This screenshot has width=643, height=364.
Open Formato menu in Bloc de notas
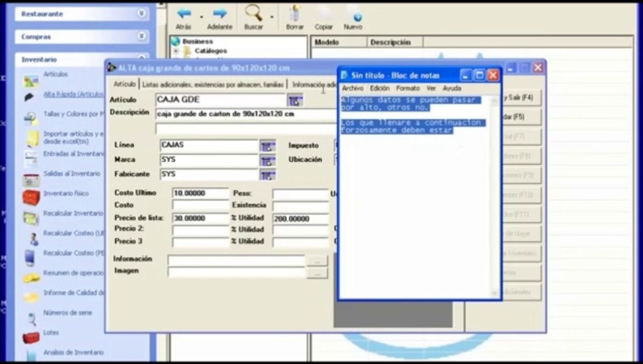pos(408,88)
